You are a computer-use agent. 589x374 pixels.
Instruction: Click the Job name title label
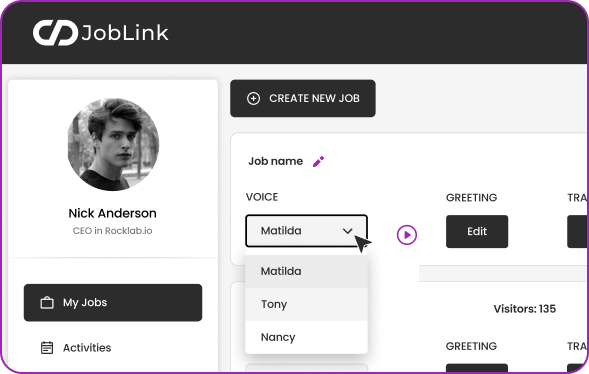click(x=276, y=161)
